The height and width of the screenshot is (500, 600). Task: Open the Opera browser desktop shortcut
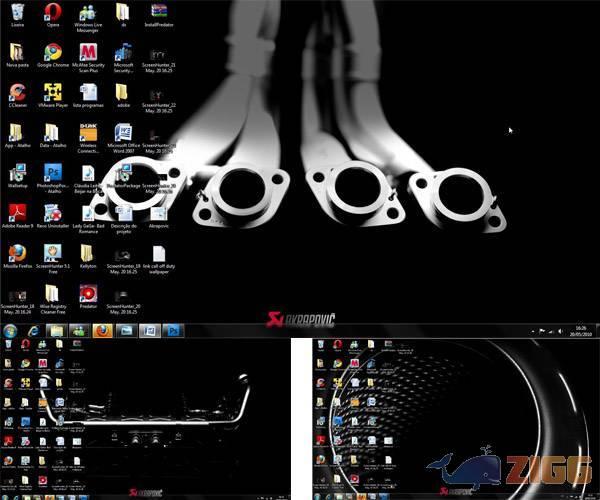click(52, 13)
